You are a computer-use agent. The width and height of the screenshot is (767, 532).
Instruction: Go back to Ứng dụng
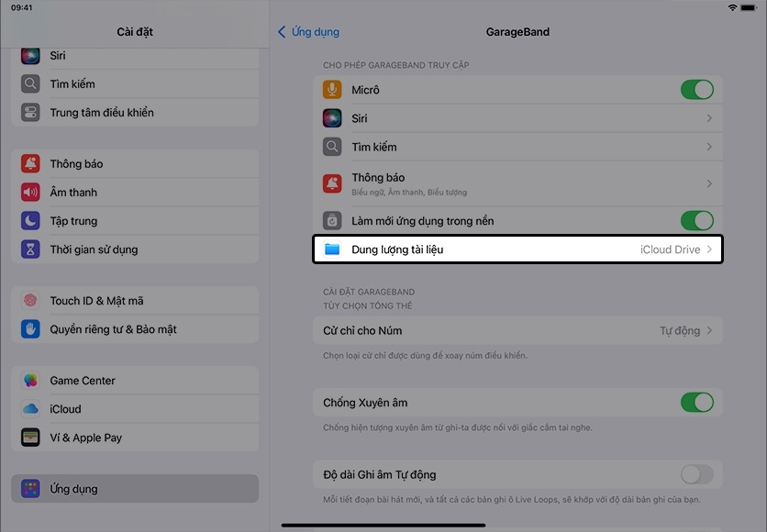pos(308,32)
